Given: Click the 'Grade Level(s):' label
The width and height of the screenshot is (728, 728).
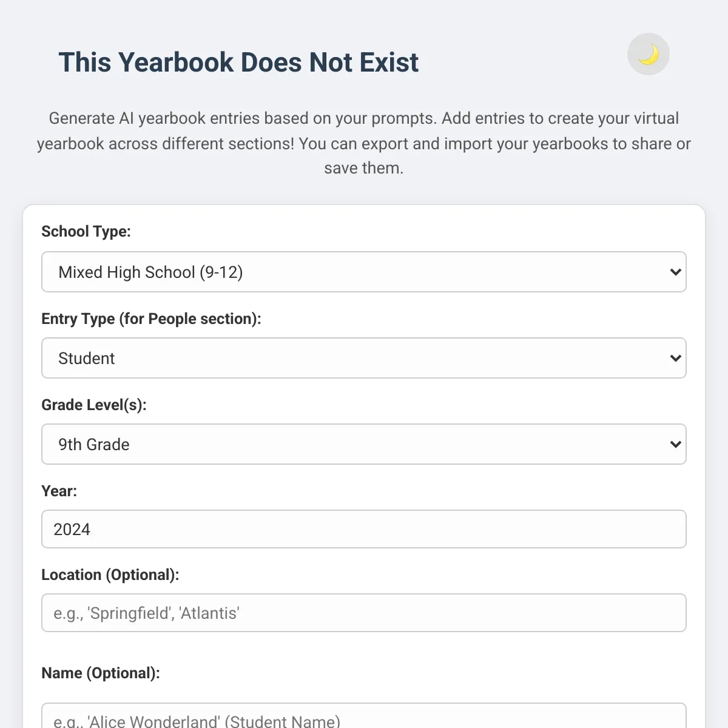Looking at the screenshot, I should tap(94, 405).
